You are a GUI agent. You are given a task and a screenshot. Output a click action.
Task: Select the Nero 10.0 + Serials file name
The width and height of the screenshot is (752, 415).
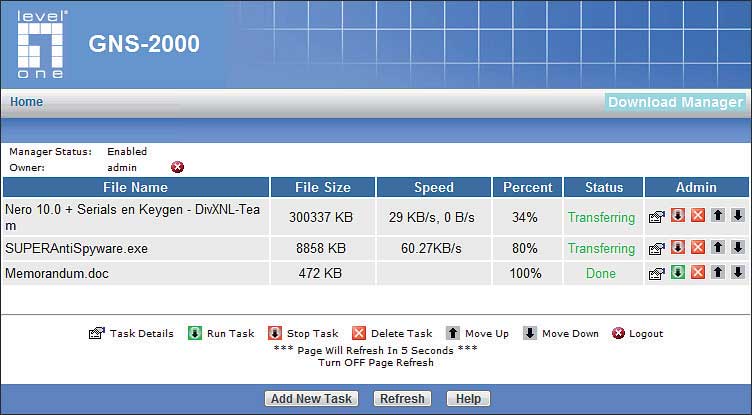pyautogui.click(x=132, y=217)
